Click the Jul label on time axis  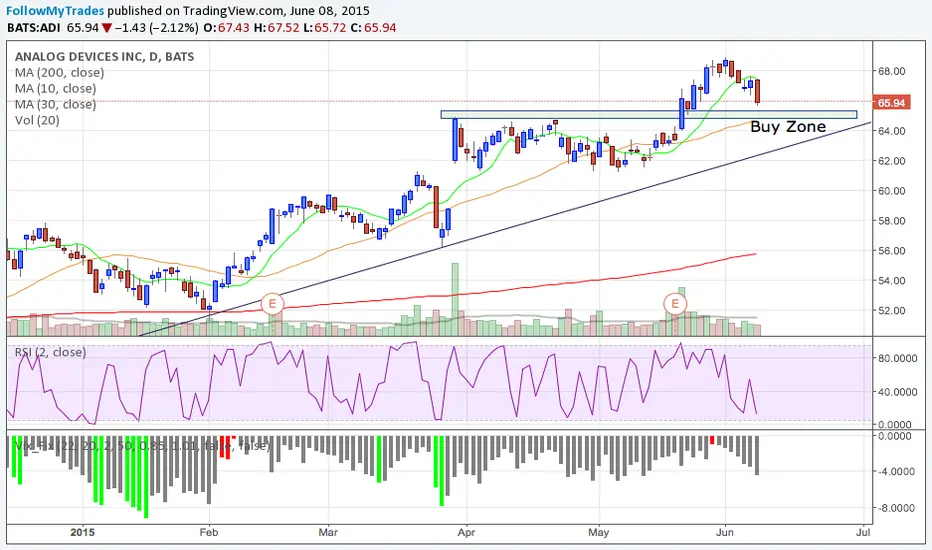coord(863,532)
